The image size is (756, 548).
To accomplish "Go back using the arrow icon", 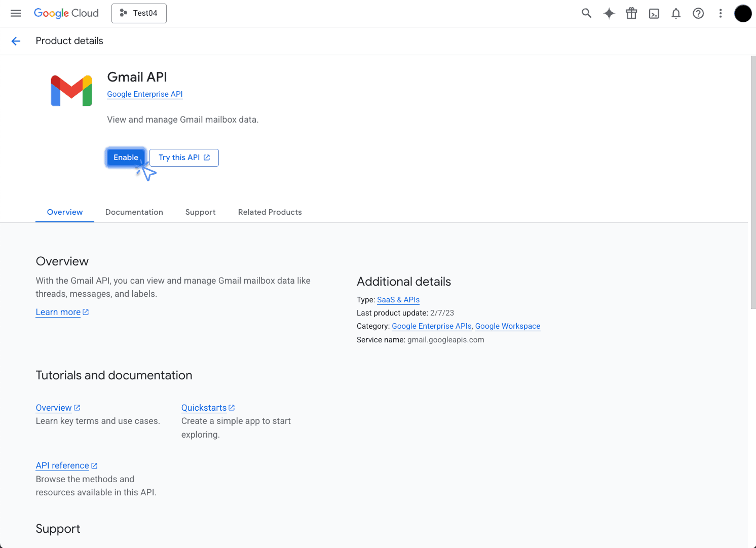I will (x=16, y=41).
